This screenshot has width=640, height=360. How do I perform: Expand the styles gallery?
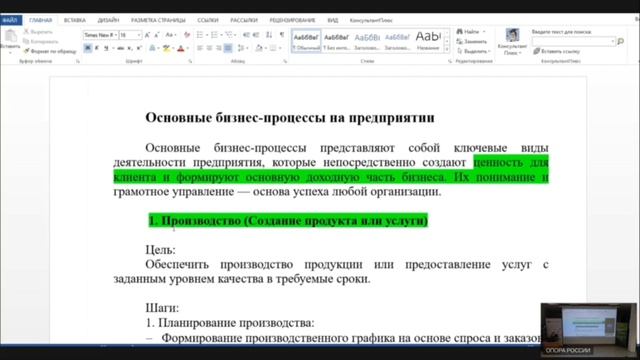(x=447, y=49)
